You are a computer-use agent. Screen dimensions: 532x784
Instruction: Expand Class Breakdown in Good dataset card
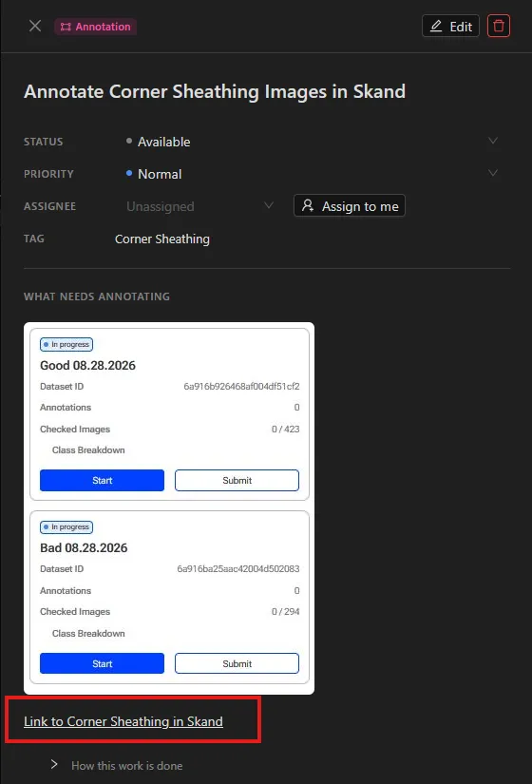(88, 450)
